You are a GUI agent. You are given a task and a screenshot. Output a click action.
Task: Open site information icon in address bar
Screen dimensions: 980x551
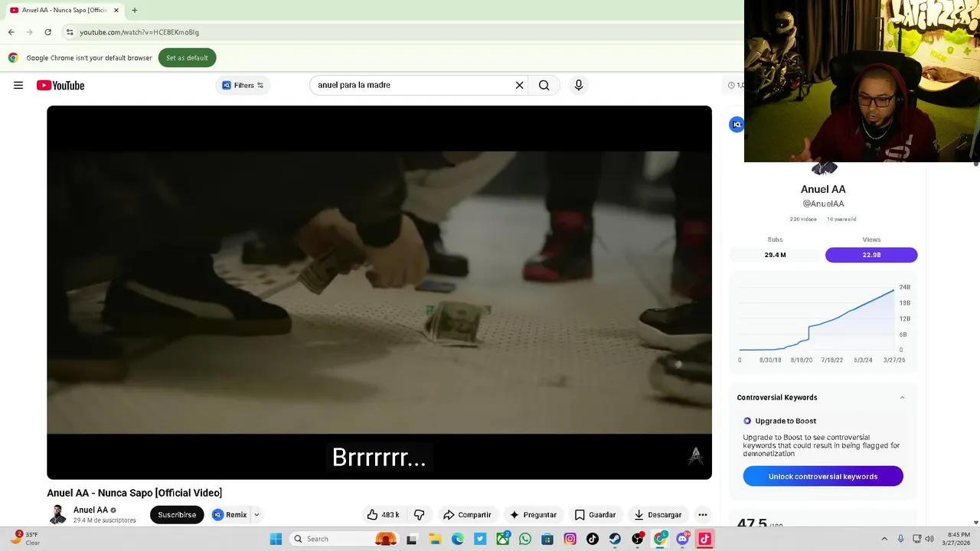(70, 32)
